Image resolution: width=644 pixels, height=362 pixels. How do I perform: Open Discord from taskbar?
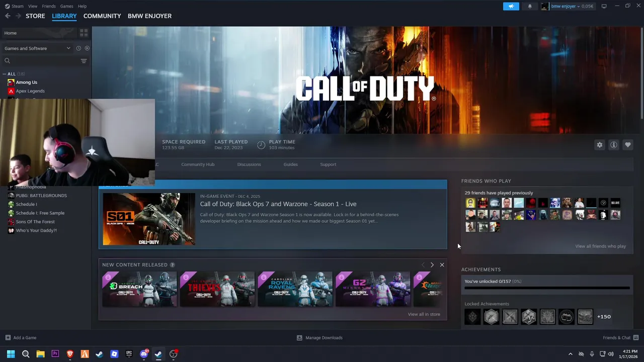click(144, 354)
